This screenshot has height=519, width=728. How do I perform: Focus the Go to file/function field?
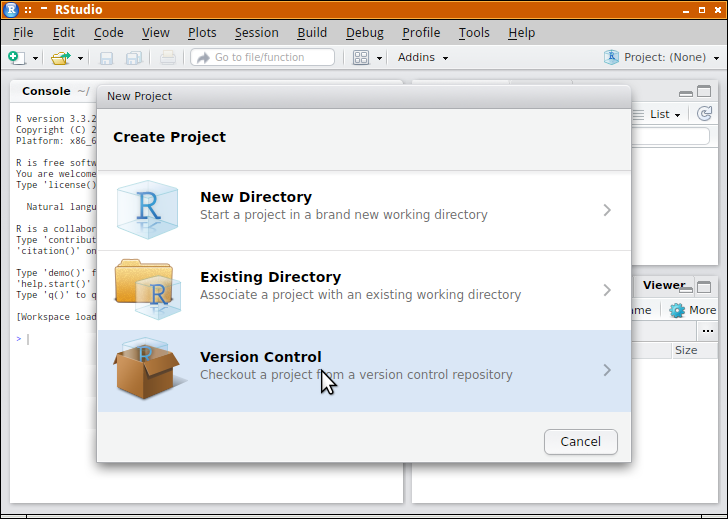tap(263, 57)
